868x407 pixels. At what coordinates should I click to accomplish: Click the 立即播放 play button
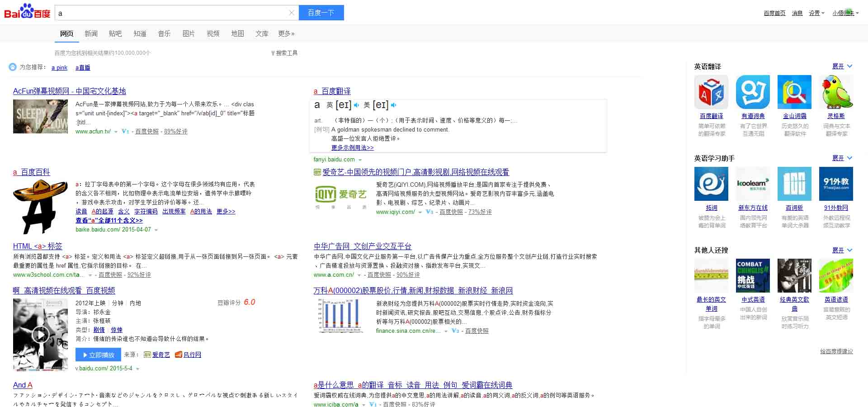pos(98,355)
